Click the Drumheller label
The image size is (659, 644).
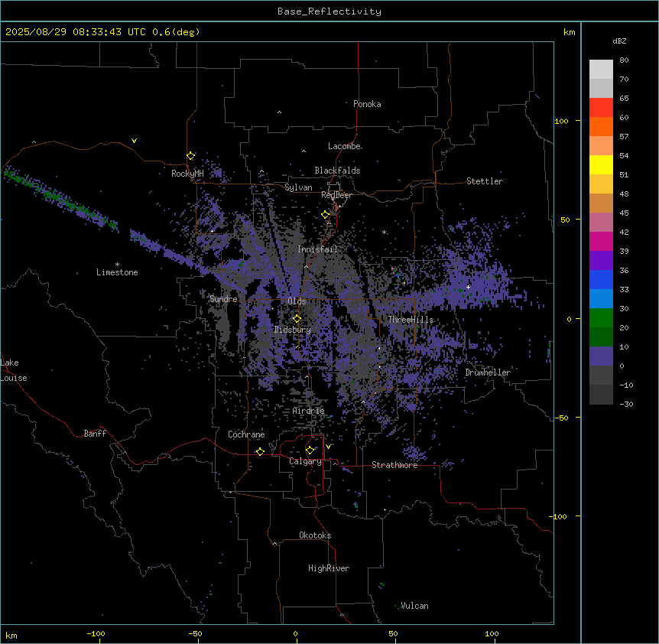488,372
